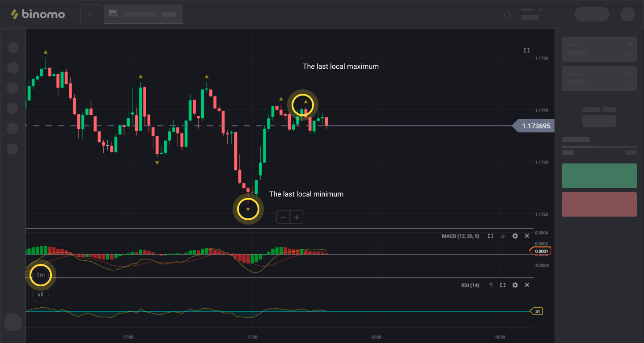Open RSI indicator settings gear
644x343 pixels.
(515, 285)
